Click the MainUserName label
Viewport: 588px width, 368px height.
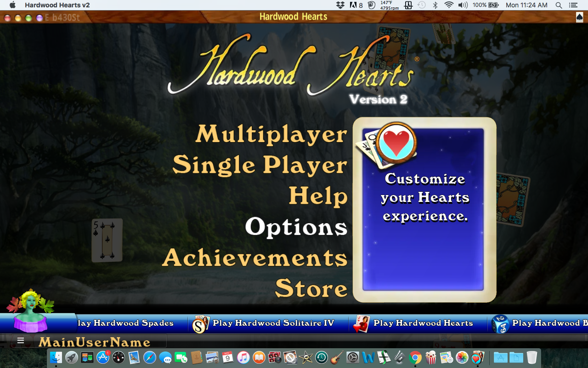tap(94, 342)
